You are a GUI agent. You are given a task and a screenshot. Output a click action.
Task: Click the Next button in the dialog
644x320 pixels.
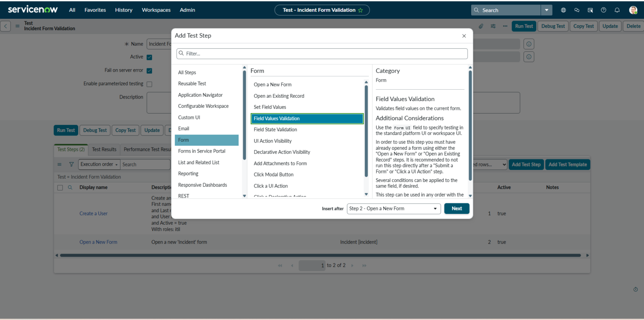(457, 208)
